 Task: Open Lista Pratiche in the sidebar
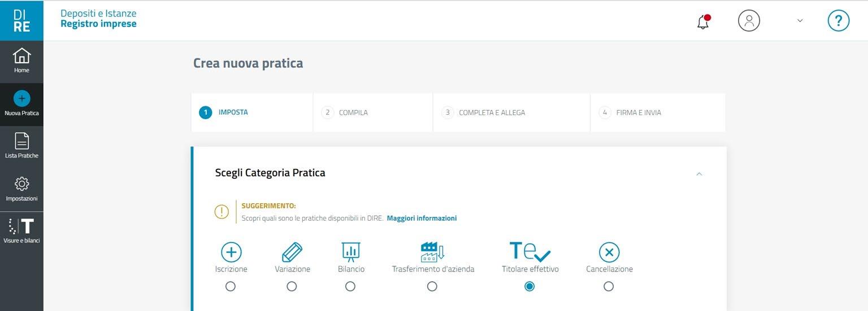pos(21,146)
